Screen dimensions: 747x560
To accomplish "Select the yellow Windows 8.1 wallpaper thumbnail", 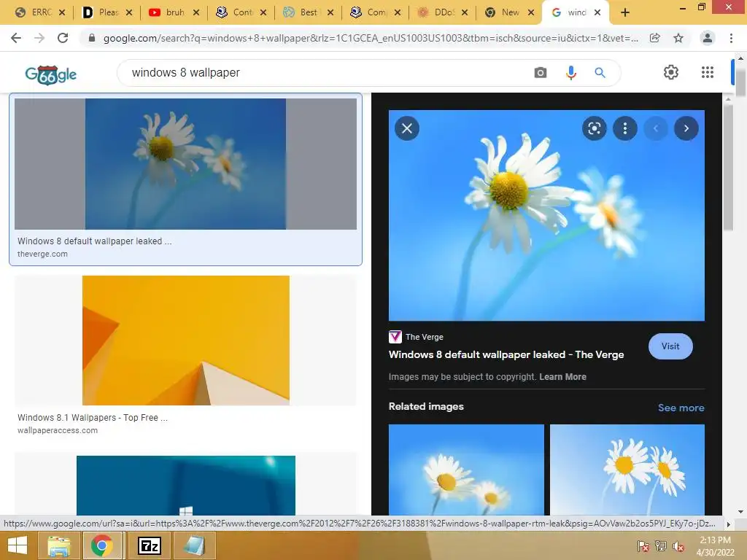I will (186, 341).
